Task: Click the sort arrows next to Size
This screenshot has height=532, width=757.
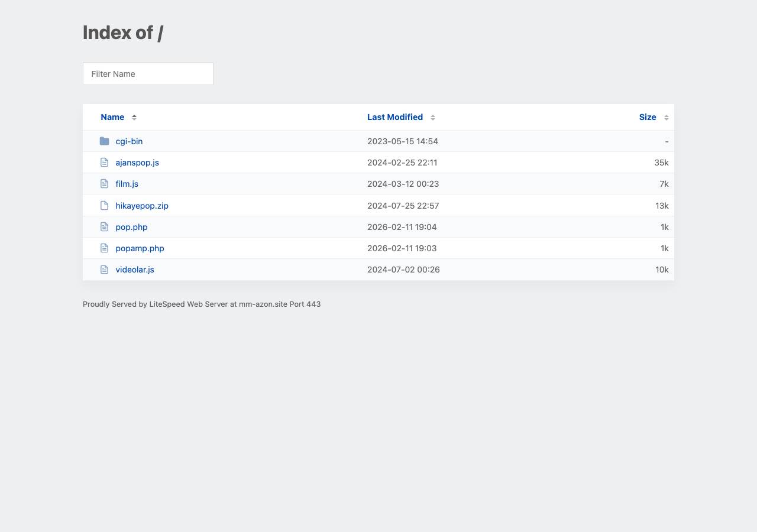Action: pos(667,117)
